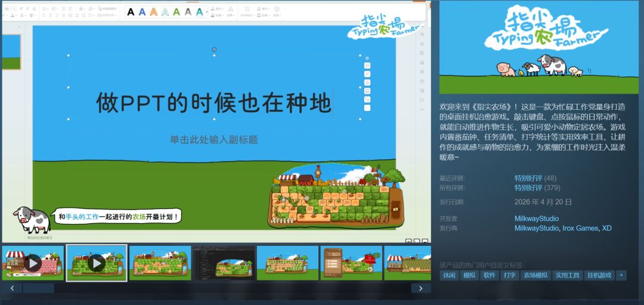The height and width of the screenshot is (305, 644).
Task: Open developer link MilkwayStudio
Action: [537, 218]
